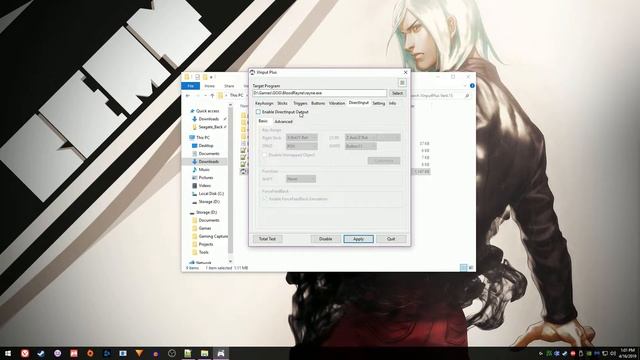
Task: Enable DirectInput Output checkbox
Action: (258, 112)
